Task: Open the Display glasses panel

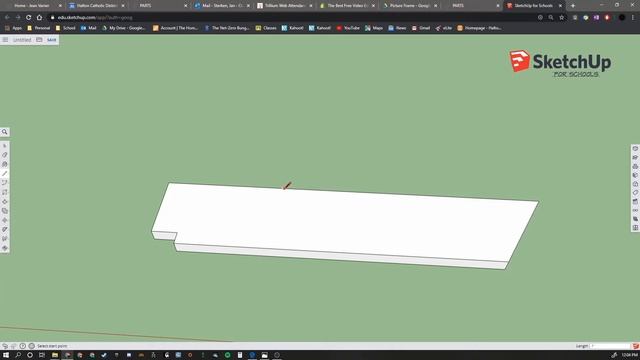Action: click(x=635, y=211)
